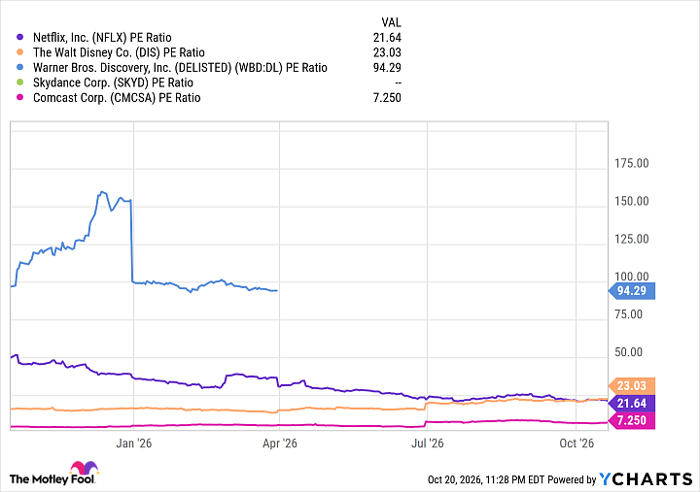Click the Oct 20, 2026 timestamp text
Screen dimensions: 700x492
point(486,480)
